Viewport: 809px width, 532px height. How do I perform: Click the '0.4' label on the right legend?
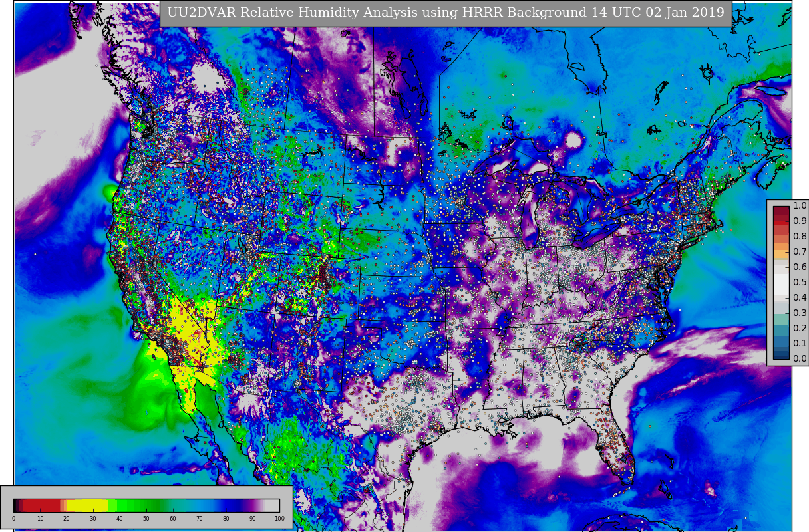click(x=800, y=298)
